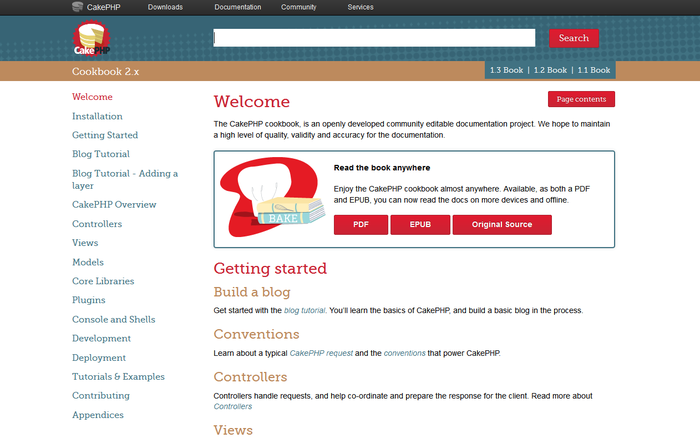700x438 pixels.
Task: Click the chef hat BAKE book illustration
Action: coord(273,197)
